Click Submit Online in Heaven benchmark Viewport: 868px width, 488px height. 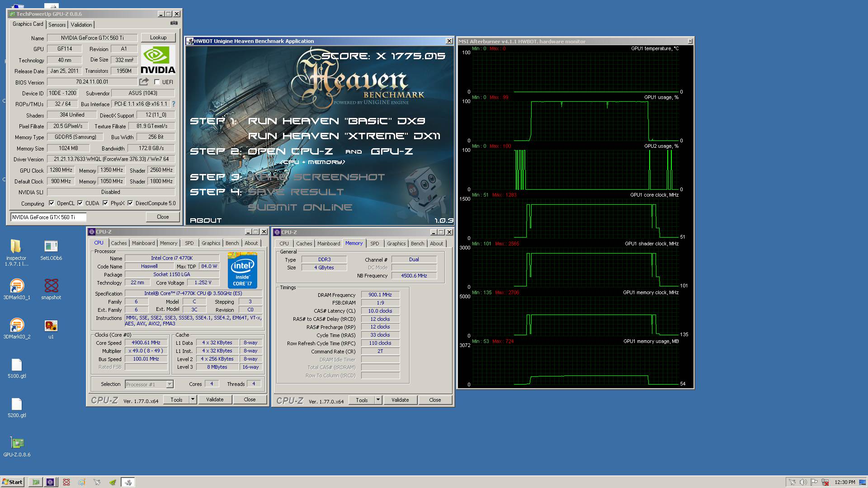(300, 207)
